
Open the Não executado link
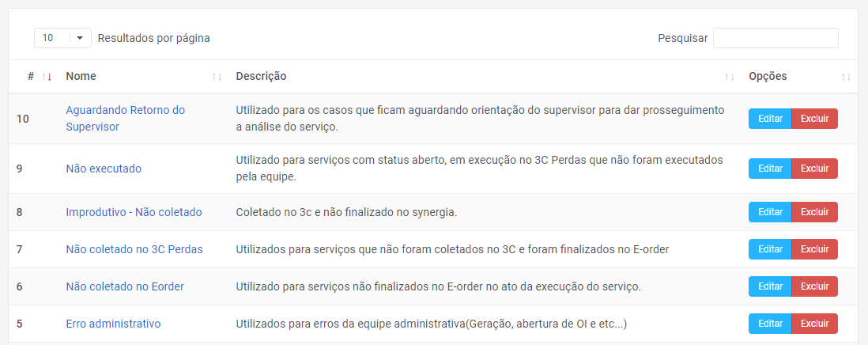point(104,169)
